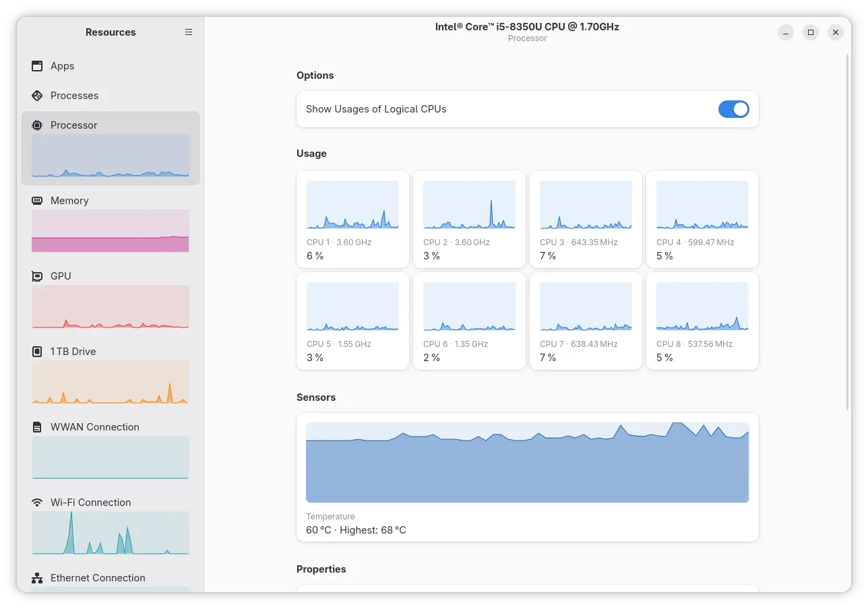Open the Apps page label
Image resolution: width=868 pixels, height=609 pixels.
(63, 66)
